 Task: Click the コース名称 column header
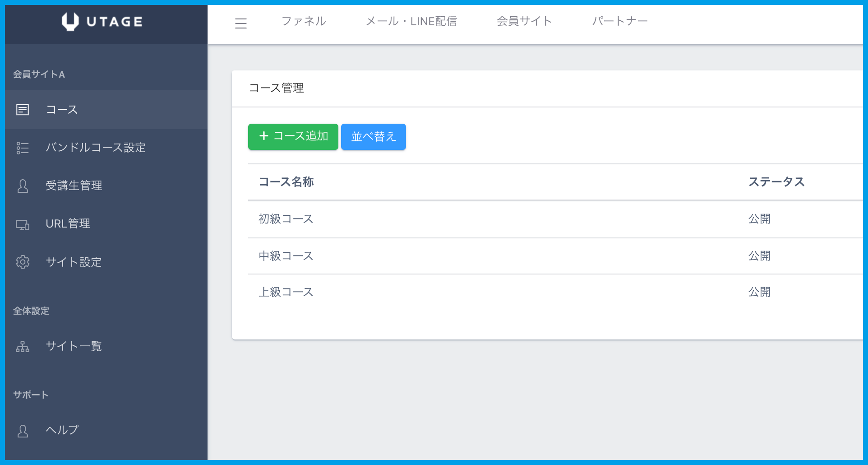(x=286, y=182)
